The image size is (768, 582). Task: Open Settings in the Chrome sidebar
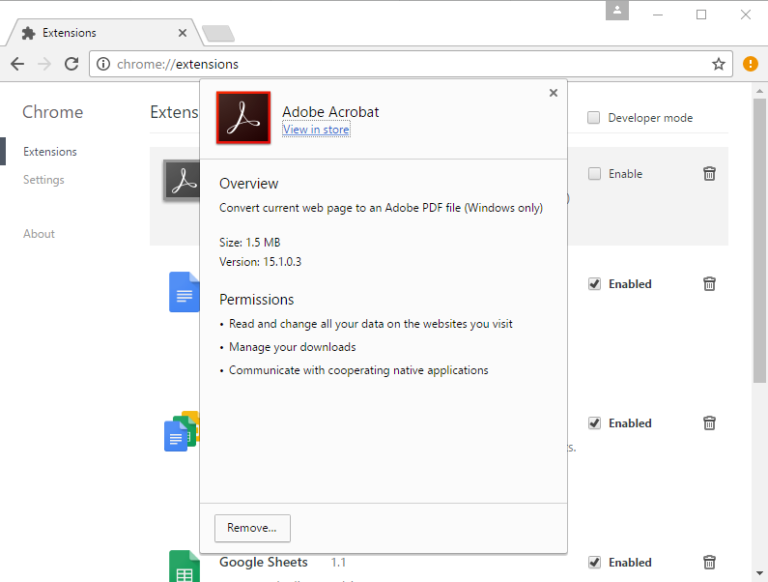[44, 180]
